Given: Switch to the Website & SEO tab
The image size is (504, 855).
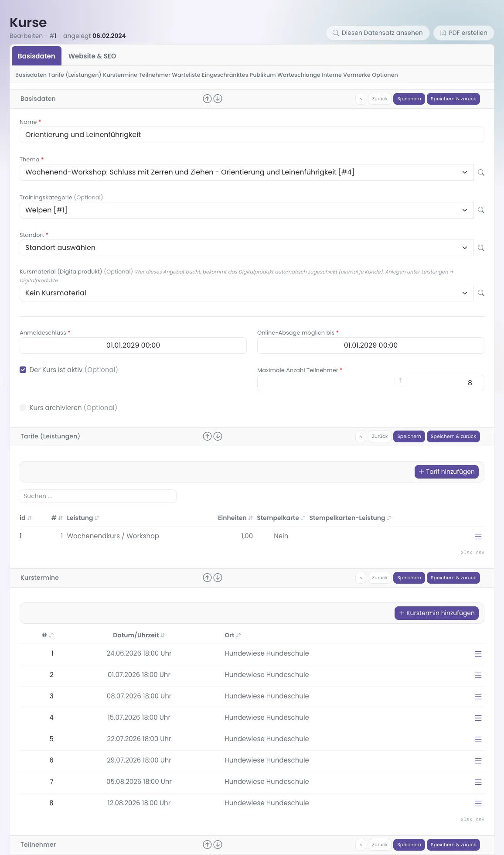Looking at the screenshot, I should click(x=92, y=56).
